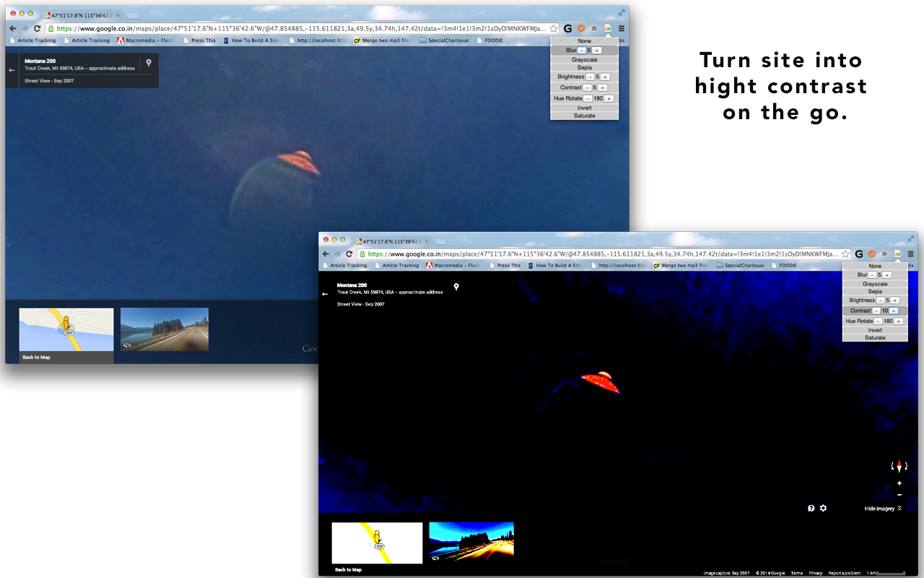Increase Brightness in front window popup
The width and height of the screenshot is (924, 578).
(x=894, y=300)
